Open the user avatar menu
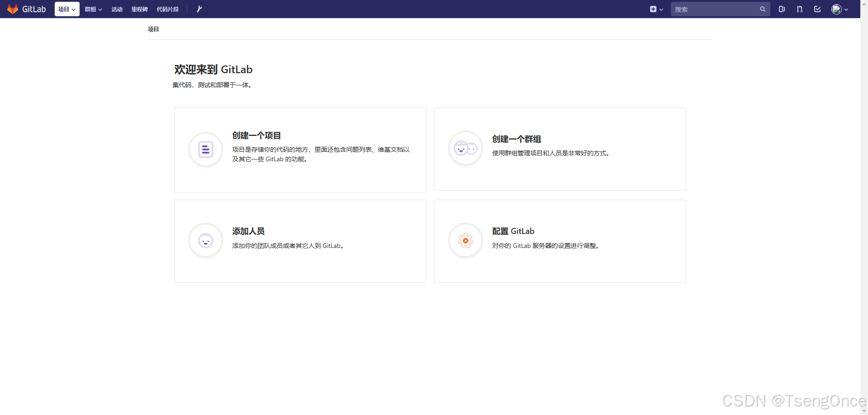This screenshot has width=868, height=415. pos(840,9)
